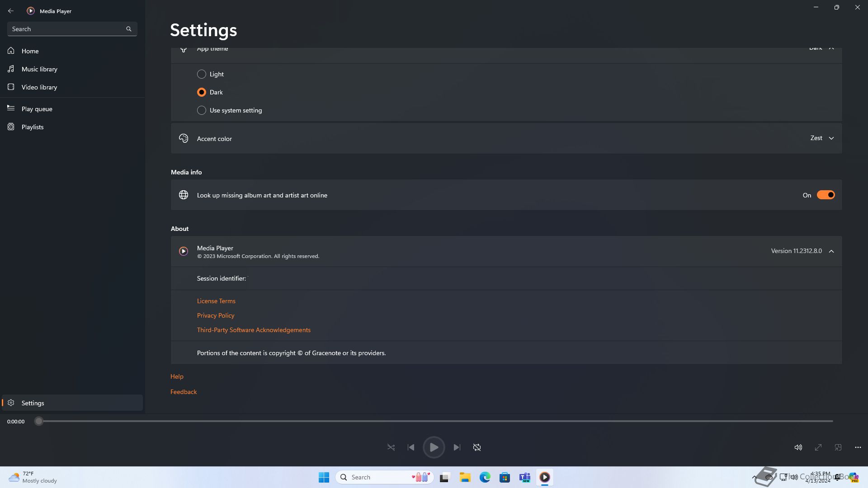Click the Feedback link
Image resolution: width=868 pixels, height=488 pixels.
[x=184, y=392]
